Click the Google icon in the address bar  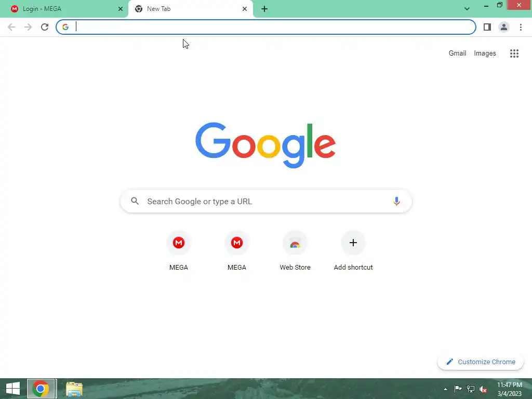65,27
